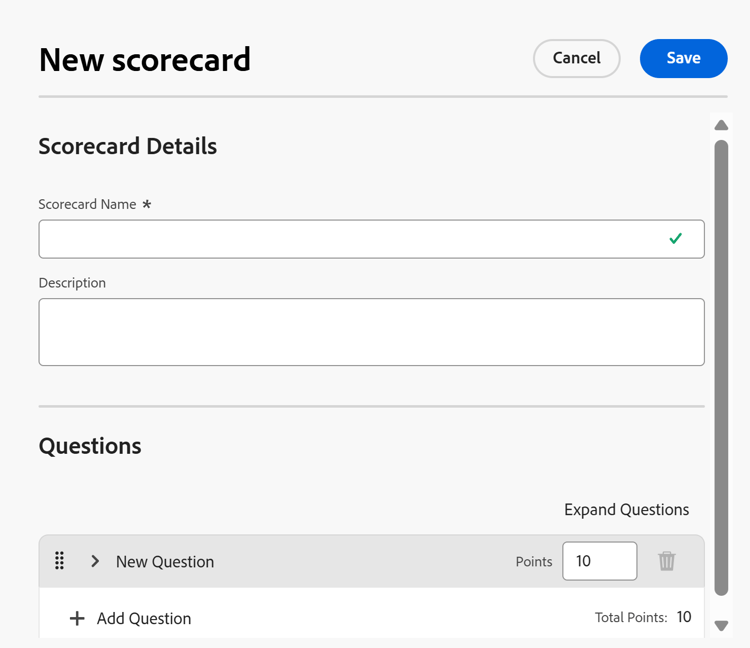Click the Total Points value
This screenshot has width=750, height=648.
(x=684, y=617)
